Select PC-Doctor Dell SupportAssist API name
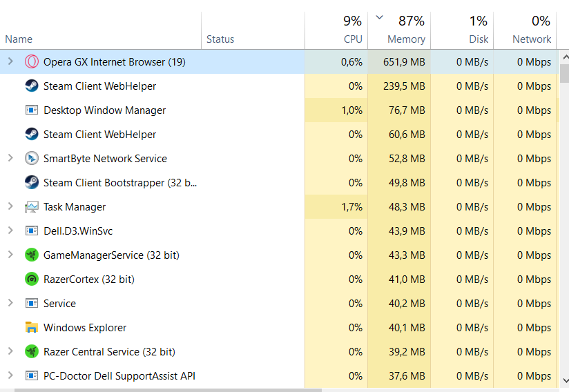The image size is (569, 392). point(119,376)
